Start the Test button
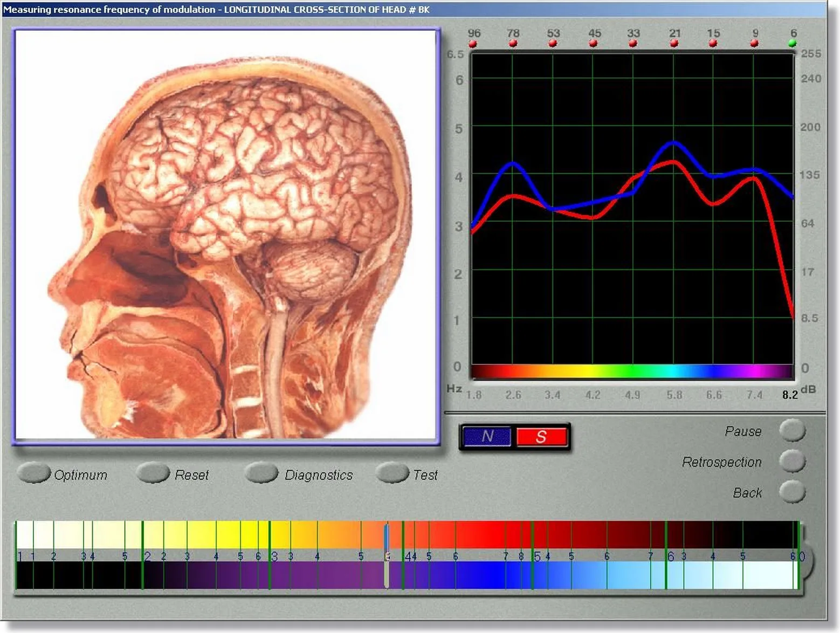840x633 pixels. [392, 473]
